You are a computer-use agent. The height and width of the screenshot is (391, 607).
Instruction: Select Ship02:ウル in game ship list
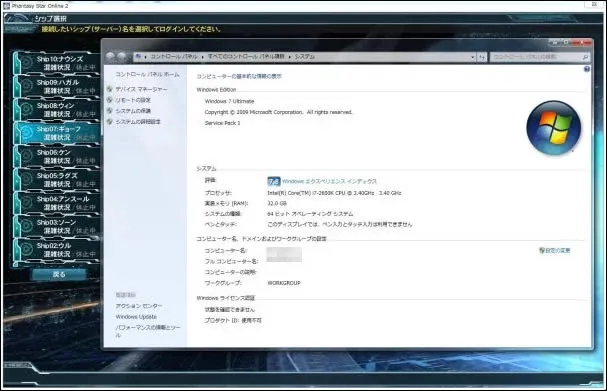click(57, 250)
